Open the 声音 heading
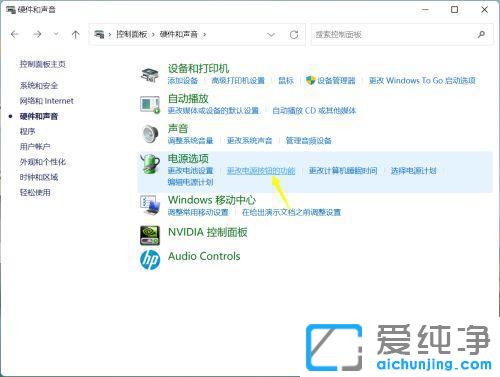The image size is (500, 377). tap(178, 128)
